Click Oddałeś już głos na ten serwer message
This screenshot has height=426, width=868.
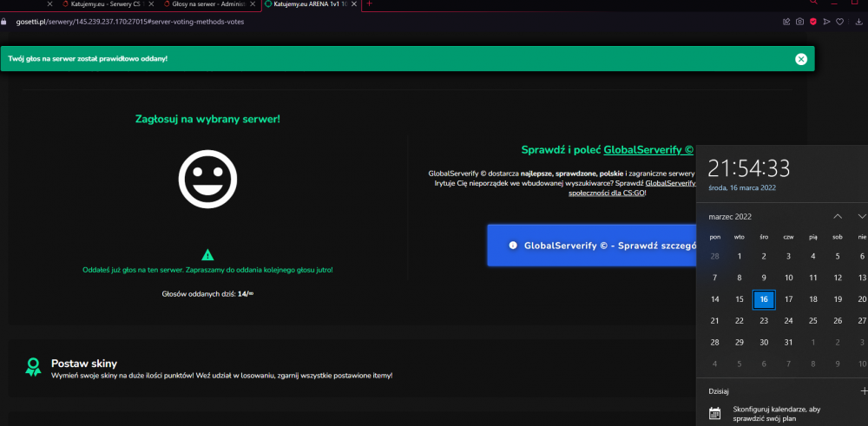tap(207, 270)
